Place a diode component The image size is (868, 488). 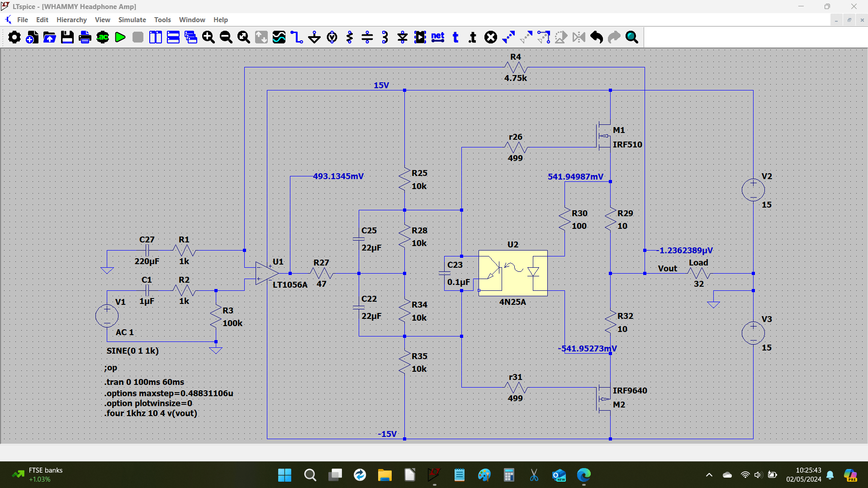click(x=403, y=37)
